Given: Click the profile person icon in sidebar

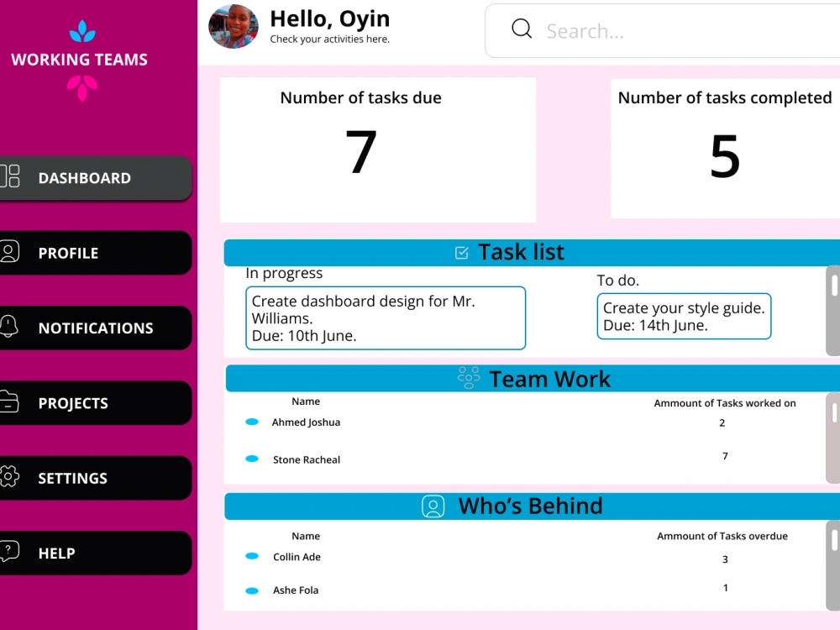Looking at the screenshot, I should (x=9, y=251).
